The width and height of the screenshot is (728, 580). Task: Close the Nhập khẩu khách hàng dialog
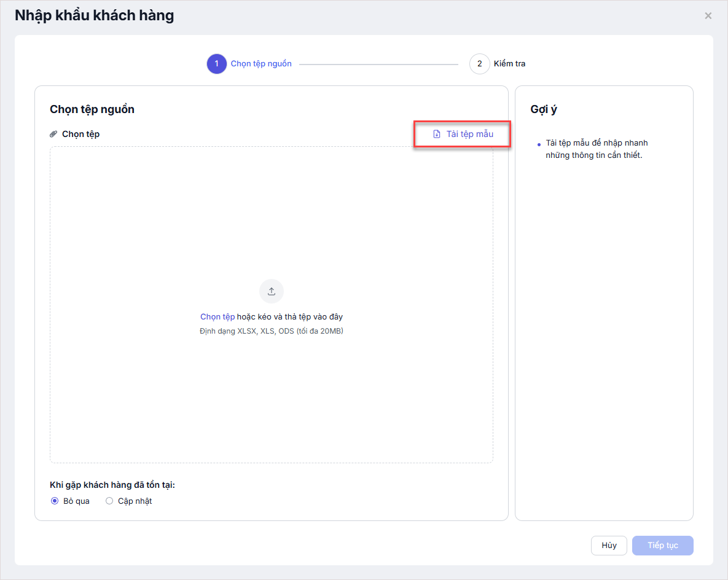[x=708, y=16]
